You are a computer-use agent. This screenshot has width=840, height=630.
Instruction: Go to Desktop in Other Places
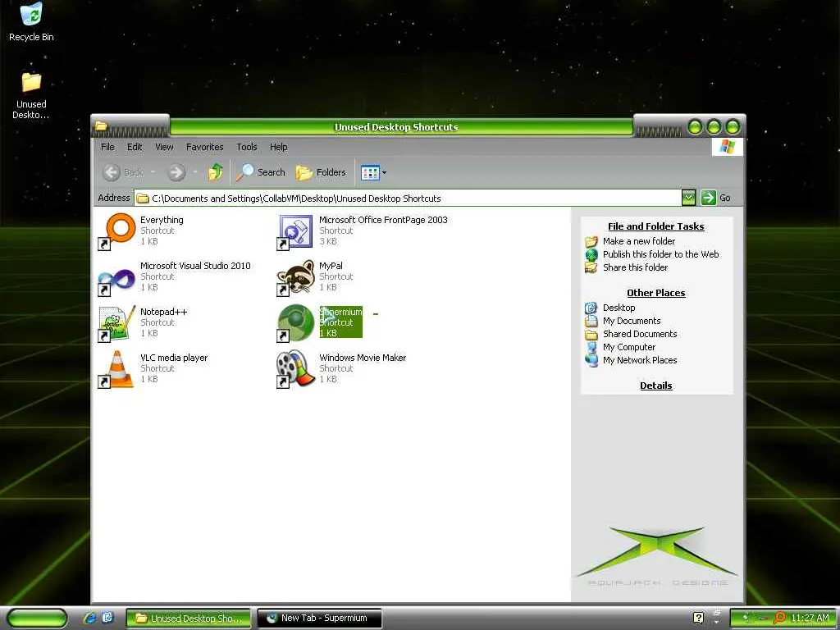click(x=619, y=308)
